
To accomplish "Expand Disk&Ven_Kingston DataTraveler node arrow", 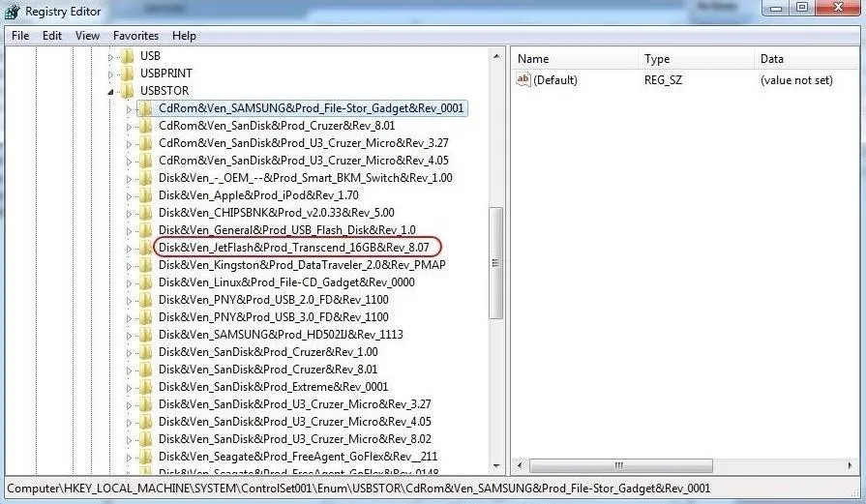I will pyautogui.click(x=129, y=266).
